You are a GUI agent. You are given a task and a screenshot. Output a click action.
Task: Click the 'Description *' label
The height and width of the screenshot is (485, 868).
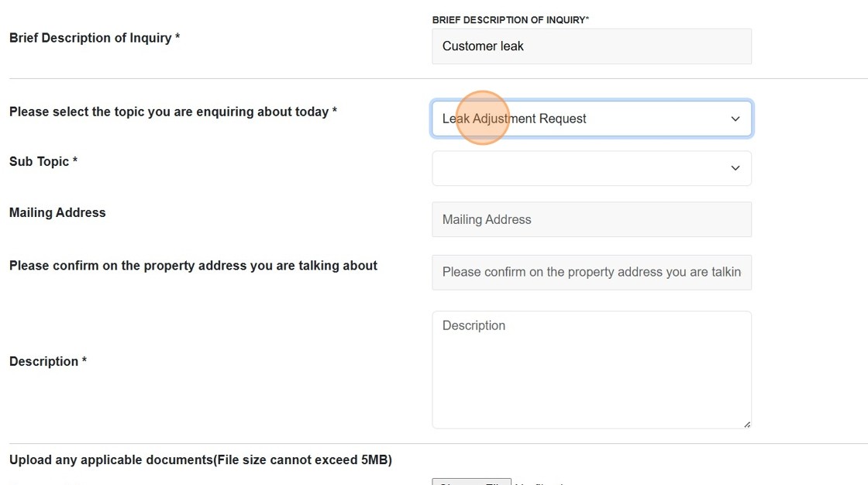(x=47, y=361)
